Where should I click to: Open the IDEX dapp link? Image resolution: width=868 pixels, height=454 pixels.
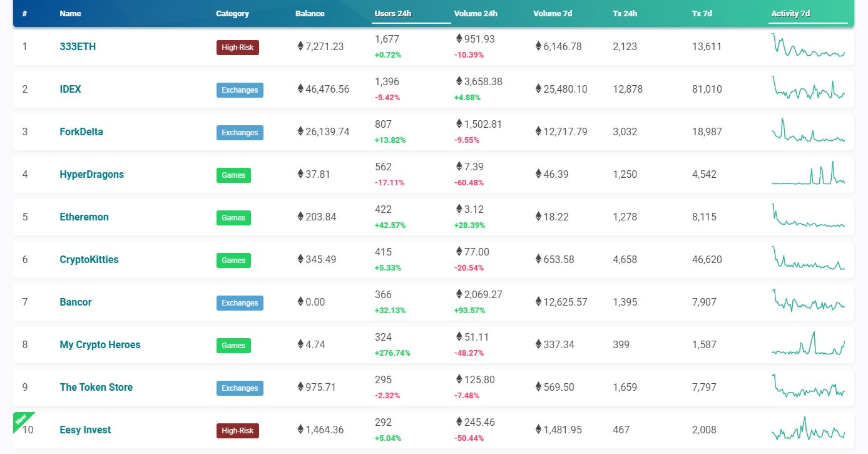70,90
